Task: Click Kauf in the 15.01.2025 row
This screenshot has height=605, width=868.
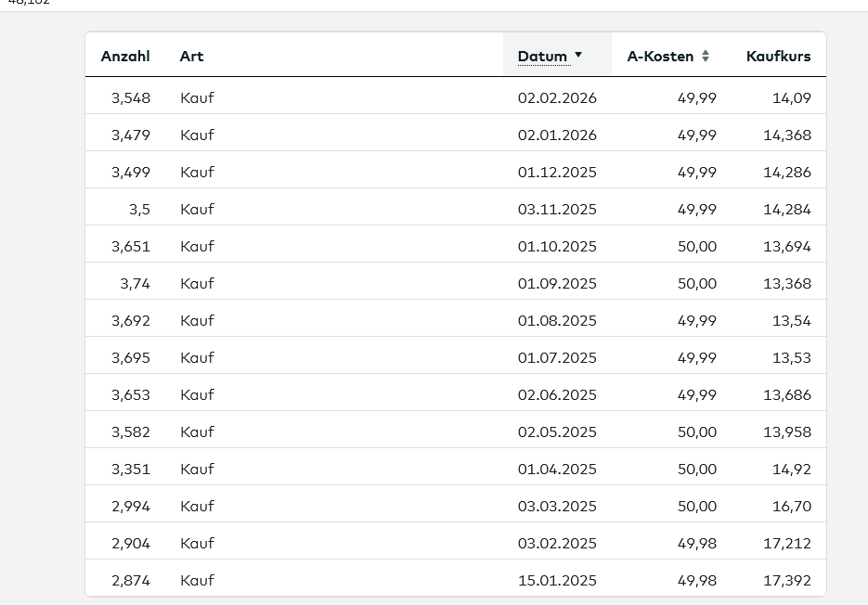Action: (x=197, y=580)
